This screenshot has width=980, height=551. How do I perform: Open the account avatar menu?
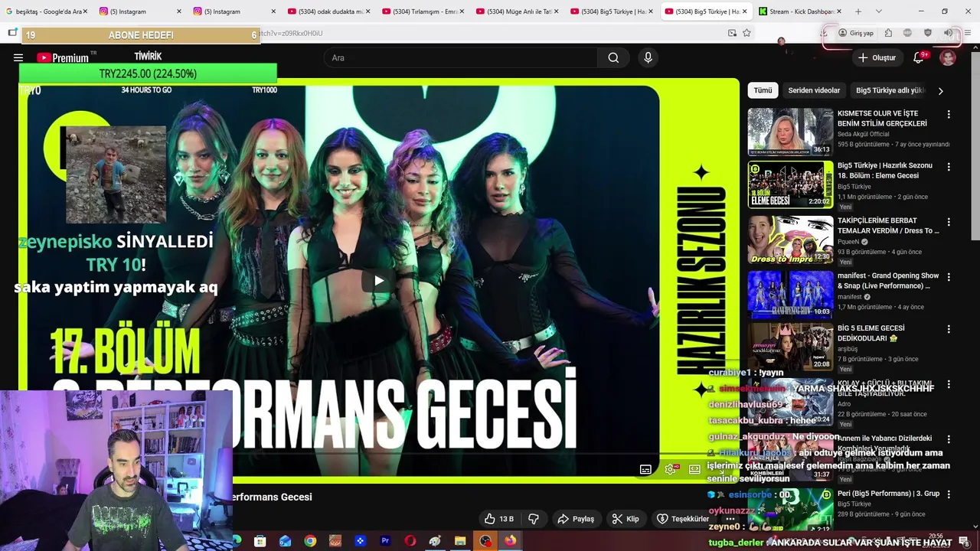[x=948, y=57]
